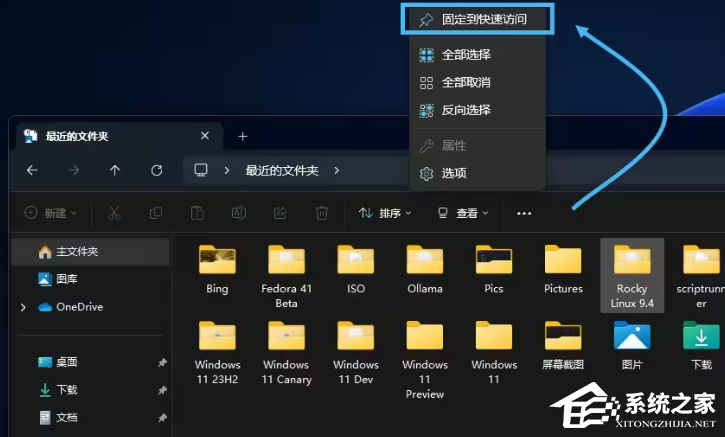
Task: Select the Pics folder
Action: (494, 270)
